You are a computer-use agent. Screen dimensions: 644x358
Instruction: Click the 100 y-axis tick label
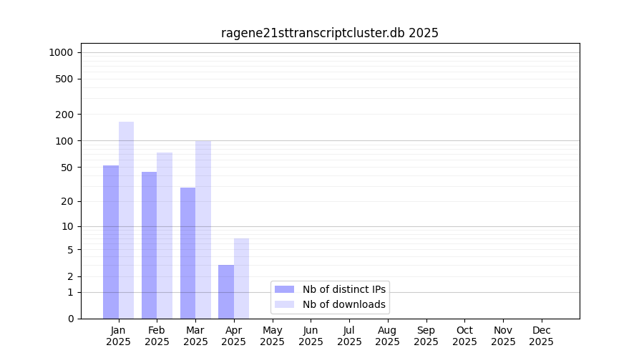[64, 141]
